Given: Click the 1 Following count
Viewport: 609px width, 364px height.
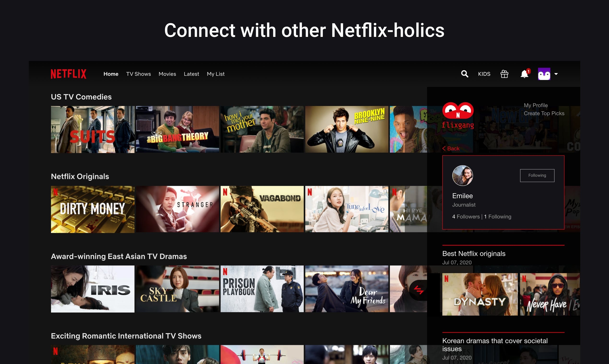Looking at the screenshot, I should 498,216.
